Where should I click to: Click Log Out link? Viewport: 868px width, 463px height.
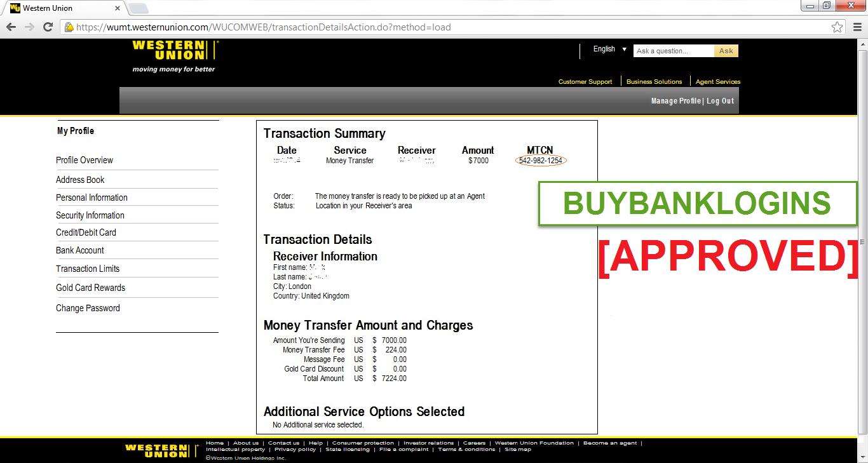720,101
